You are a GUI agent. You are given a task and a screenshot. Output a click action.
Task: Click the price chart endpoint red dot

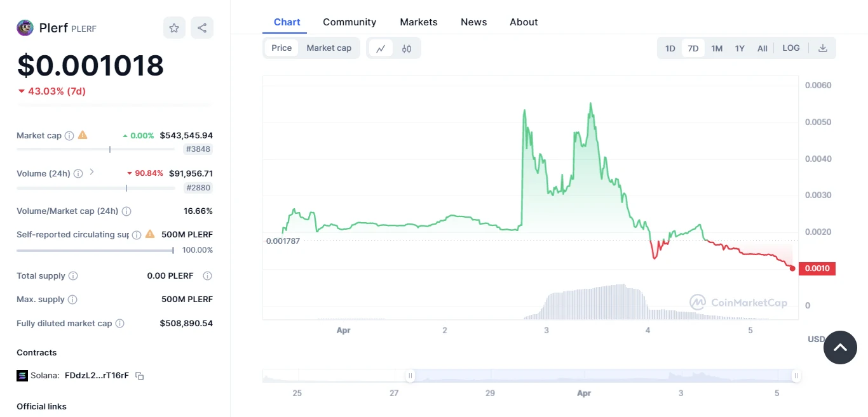[x=792, y=268]
